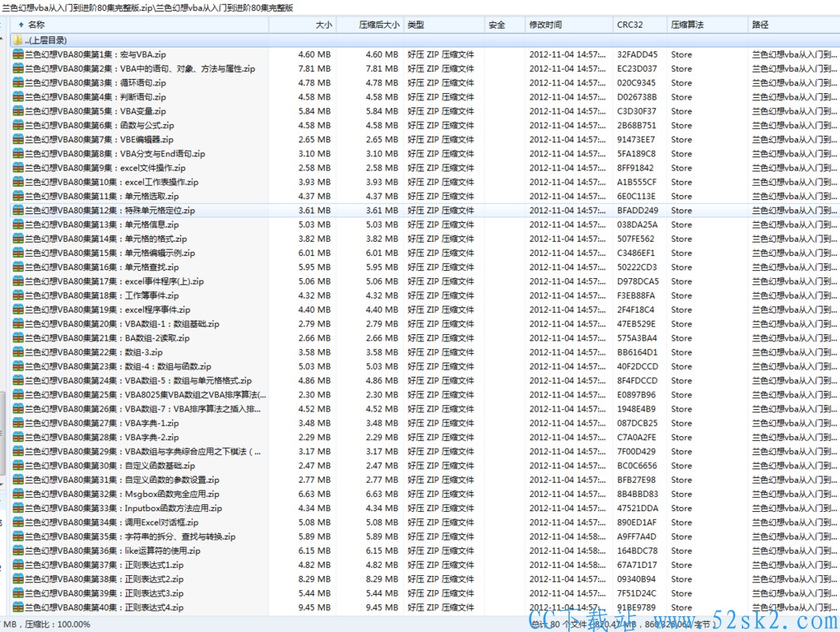Click the parent directory folder icon
Image resolution: width=840 pixels, height=632 pixels.
[17, 40]
